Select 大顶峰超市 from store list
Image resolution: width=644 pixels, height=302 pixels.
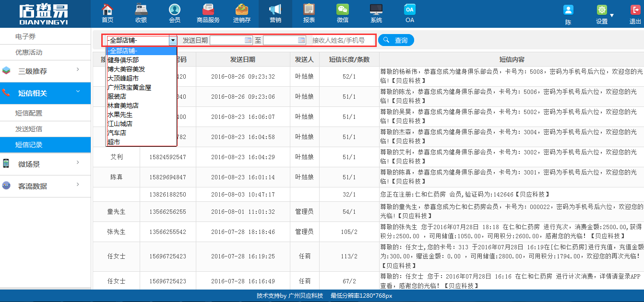pos(142,78)
